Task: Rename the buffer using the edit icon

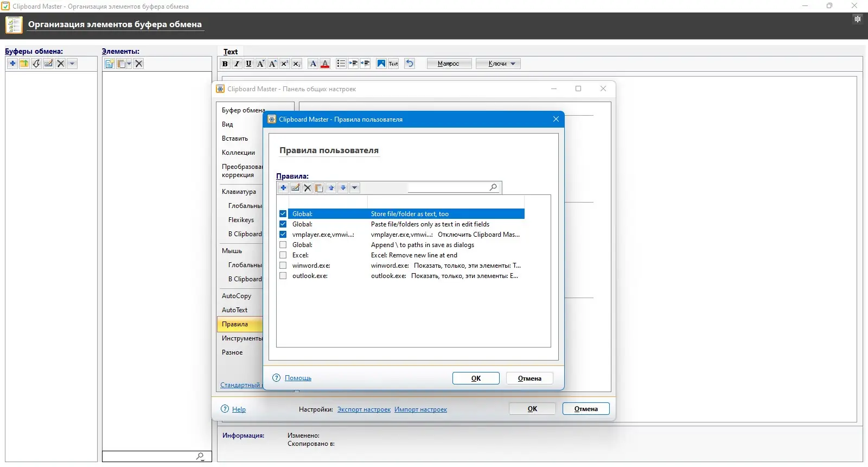Action: (x=48, y=64)
